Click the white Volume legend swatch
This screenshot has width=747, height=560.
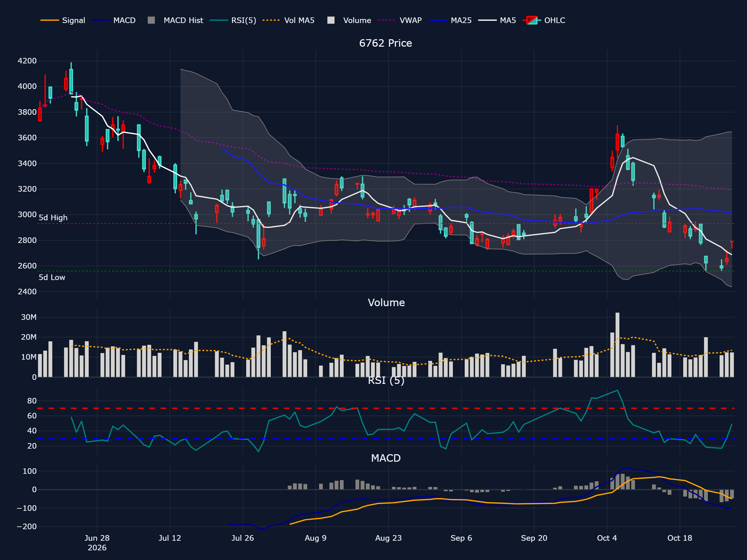click(331, 20)
